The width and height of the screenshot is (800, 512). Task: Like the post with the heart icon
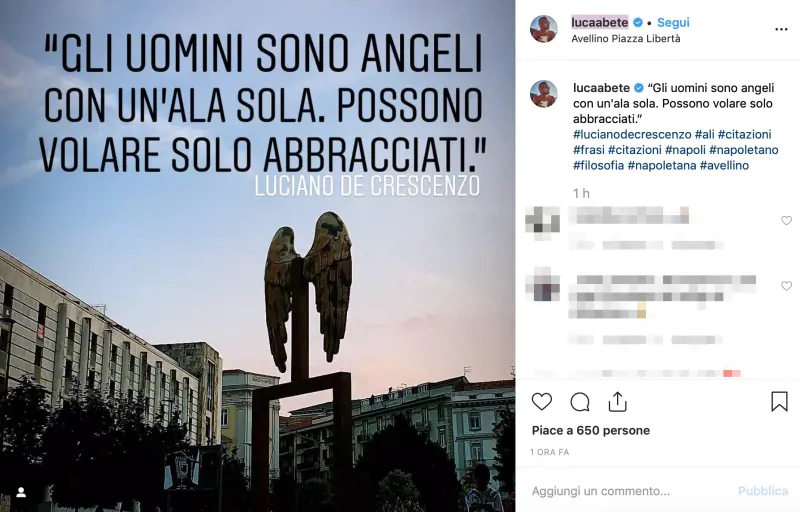click(541, 402)
